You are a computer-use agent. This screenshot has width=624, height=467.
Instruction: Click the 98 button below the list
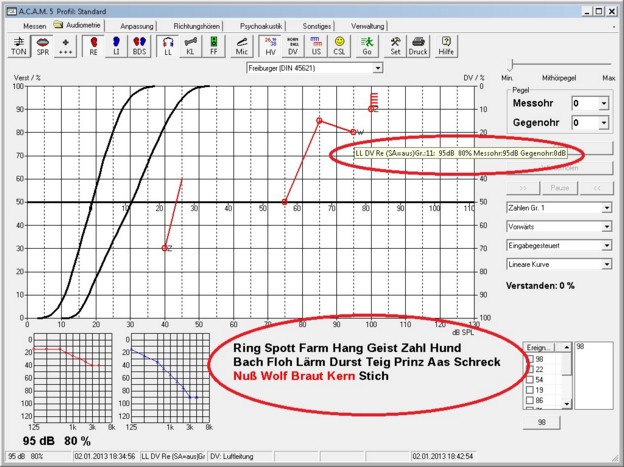tap(542, 422)
